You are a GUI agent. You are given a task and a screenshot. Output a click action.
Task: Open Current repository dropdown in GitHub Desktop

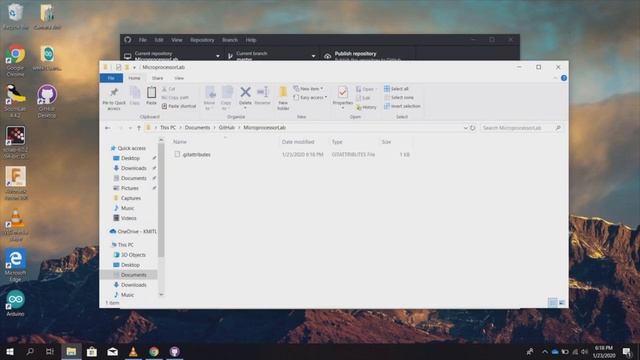(171, 56)
